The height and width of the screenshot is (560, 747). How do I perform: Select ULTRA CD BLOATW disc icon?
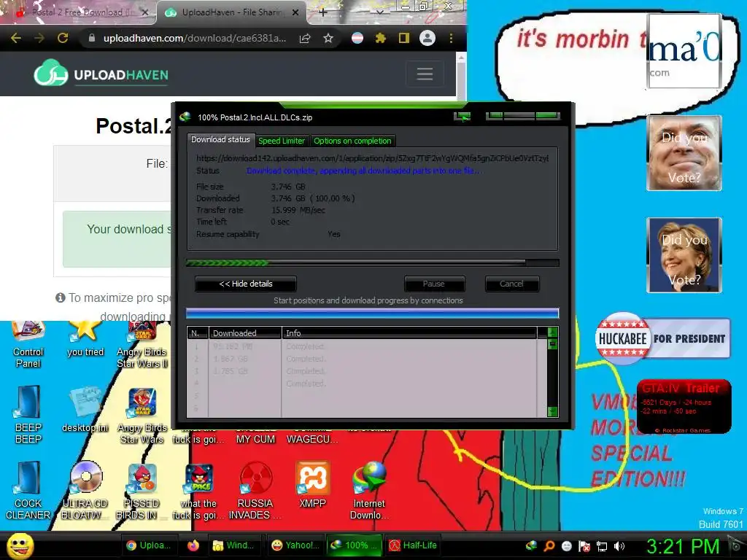[85, 491]
